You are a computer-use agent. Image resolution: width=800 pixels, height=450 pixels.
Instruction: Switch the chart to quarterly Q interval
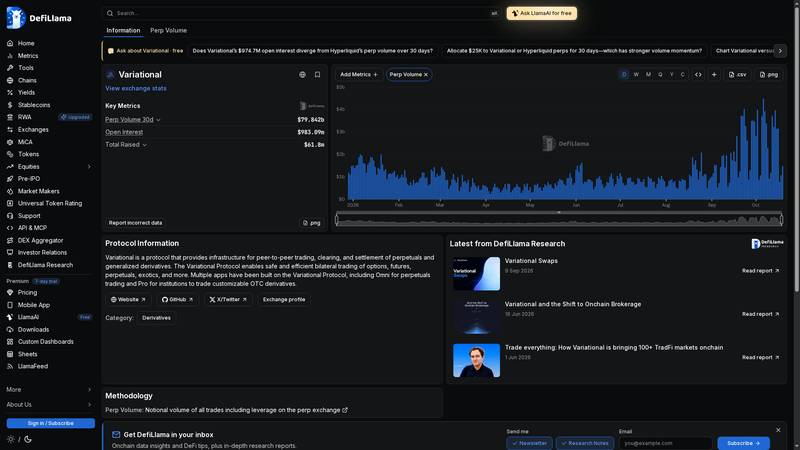click(660, 74)
